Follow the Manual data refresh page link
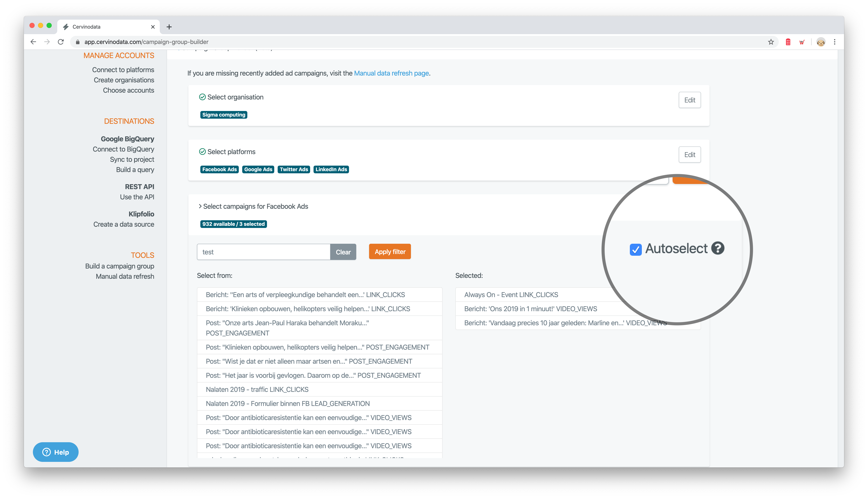 coord(391,73)
